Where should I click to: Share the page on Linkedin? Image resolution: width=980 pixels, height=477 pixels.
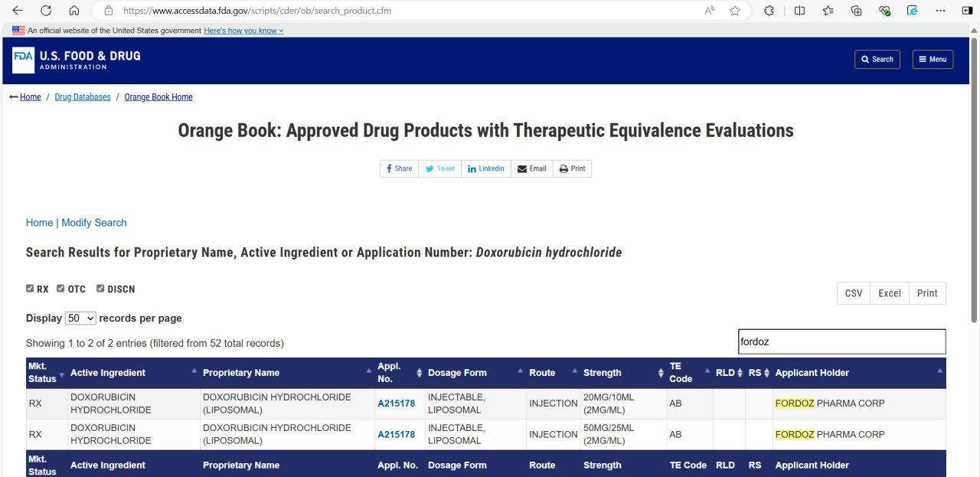click(x=486, y=168)
